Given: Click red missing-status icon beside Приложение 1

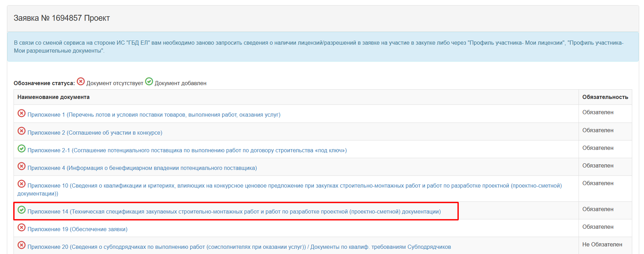Looking at the screenshot, I should [x=21, y=113].
